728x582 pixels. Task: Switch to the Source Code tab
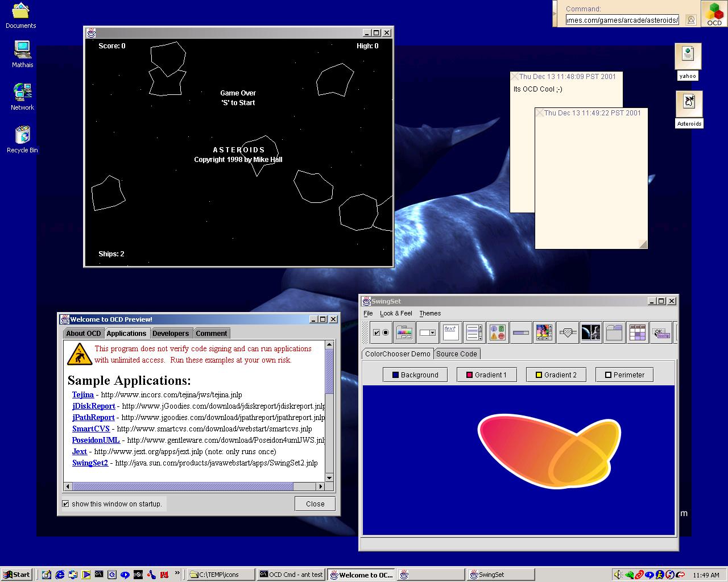(456, 354)
